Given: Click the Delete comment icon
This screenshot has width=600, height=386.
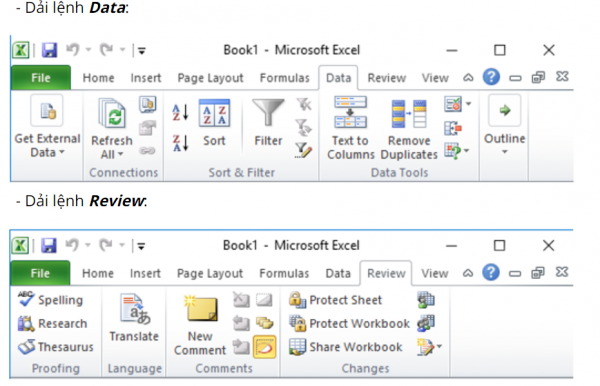Looking at the screenshot, I should 241,300.
